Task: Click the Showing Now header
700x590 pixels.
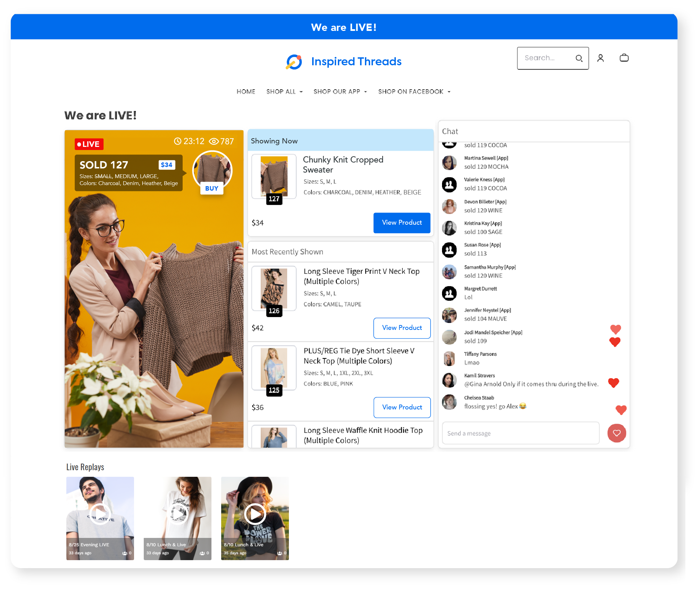Action: point(341,141)
